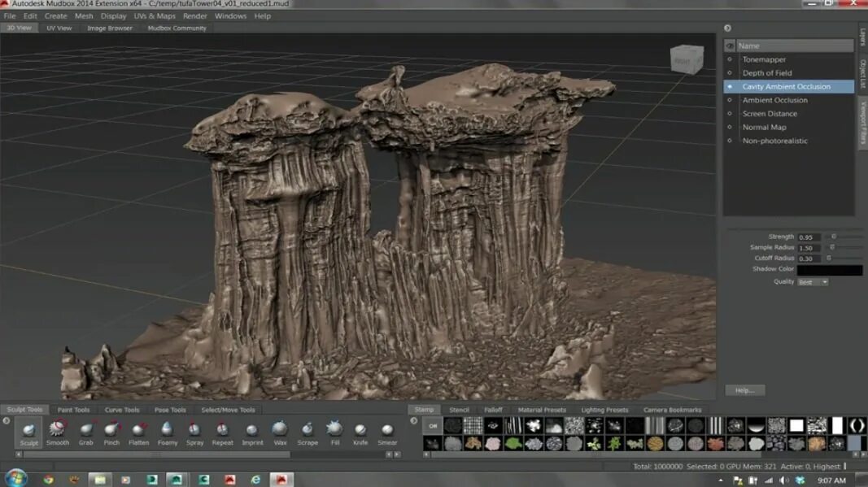Click the Strength value field
Viewport: 868px width, 487px height.
(x=809, y=237)
